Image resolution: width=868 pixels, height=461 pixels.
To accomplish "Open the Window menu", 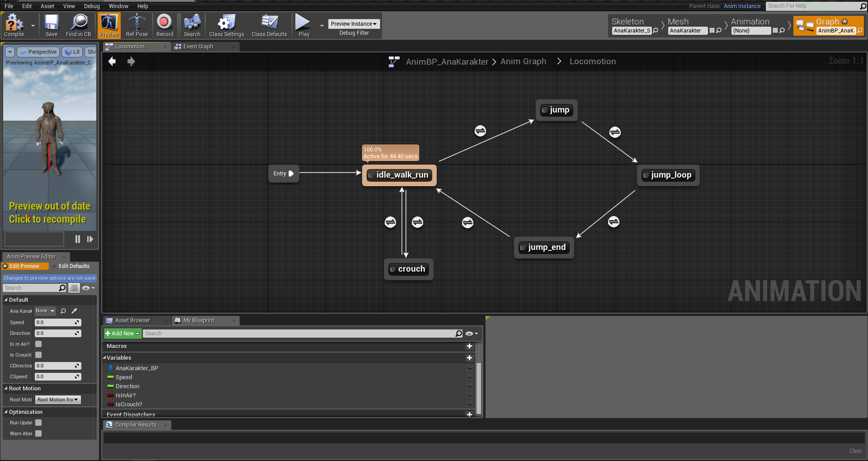I will [x=118, y=6].
